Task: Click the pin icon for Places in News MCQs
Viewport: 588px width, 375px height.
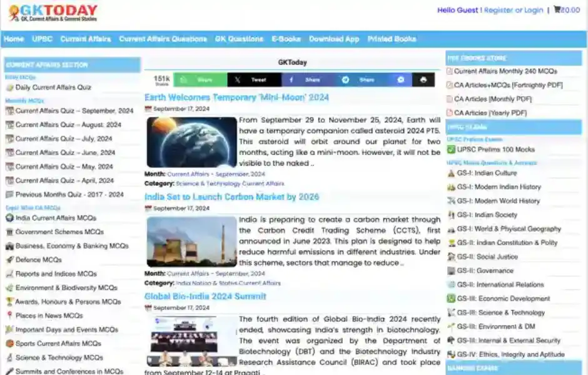Action: click(10, 316)
